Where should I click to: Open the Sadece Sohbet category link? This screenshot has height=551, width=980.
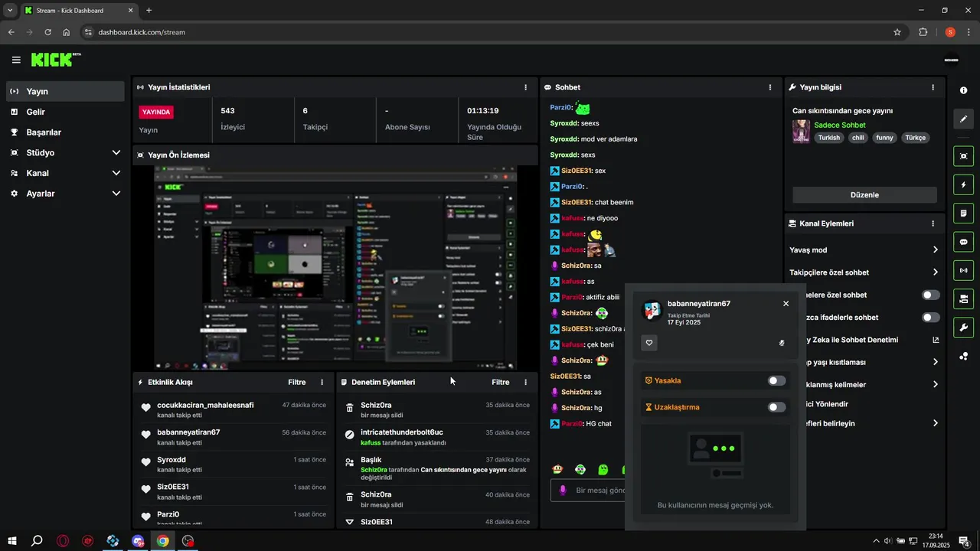coord(840,125)
